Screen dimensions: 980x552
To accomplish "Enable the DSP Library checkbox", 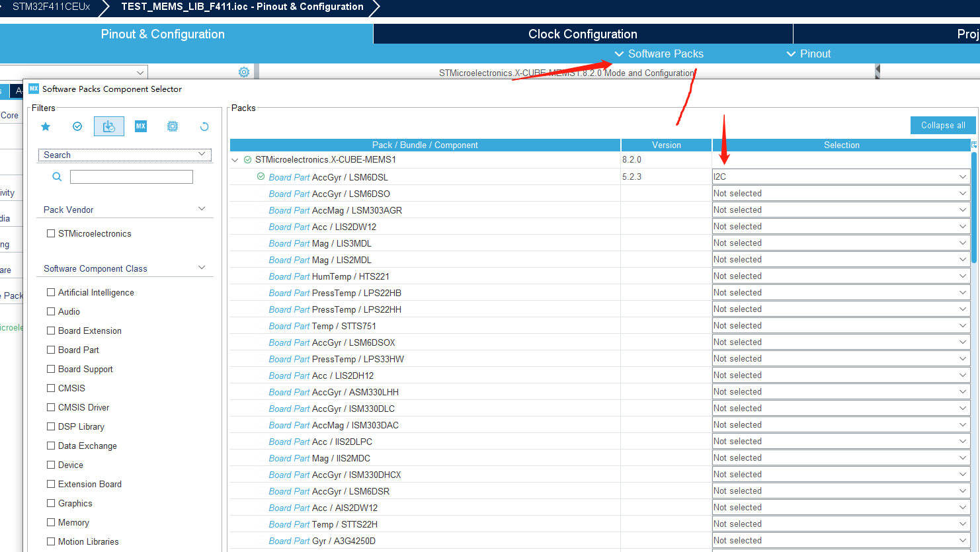I will (51, 426).
